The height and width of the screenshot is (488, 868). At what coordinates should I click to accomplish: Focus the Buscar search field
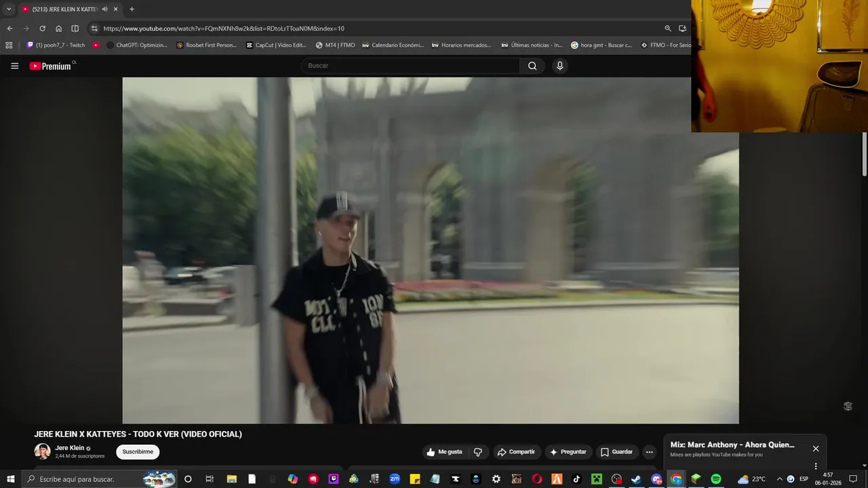coord(410,66)
